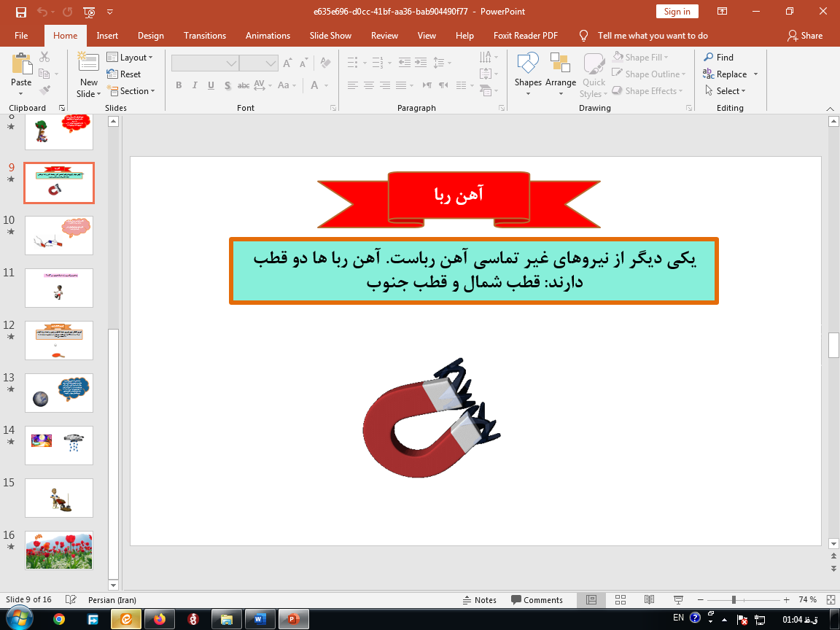
Task: Start Slide Show from status bar icon
Action: coord(678,600)
